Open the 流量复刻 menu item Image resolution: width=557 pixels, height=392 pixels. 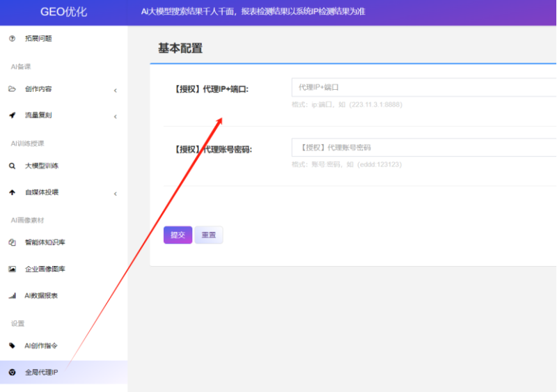[64, 115]
